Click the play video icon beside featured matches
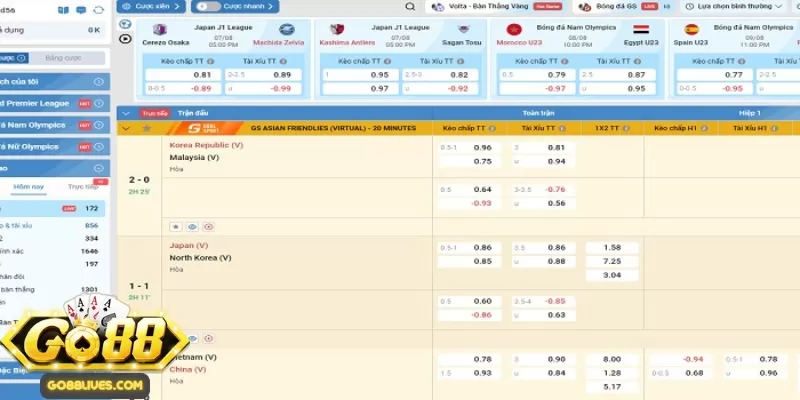Image resolution: width=800 pixels, height=400 pixels. (x=125, y=39)
